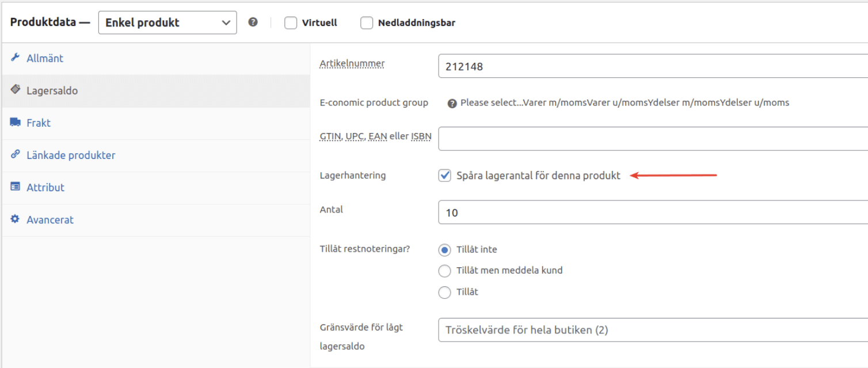The image size is (868, 368).
Task: Click help icon next to product type dropdown
Action: point(253,22)
